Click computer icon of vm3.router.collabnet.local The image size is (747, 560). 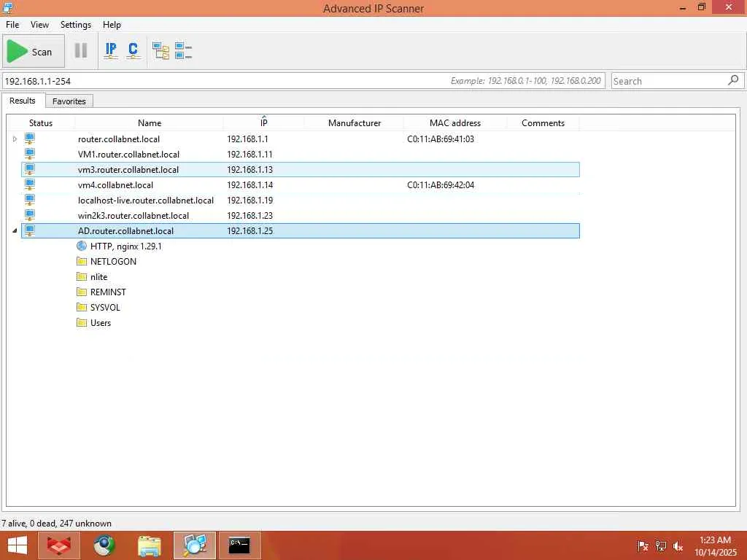tap(30, 169)
